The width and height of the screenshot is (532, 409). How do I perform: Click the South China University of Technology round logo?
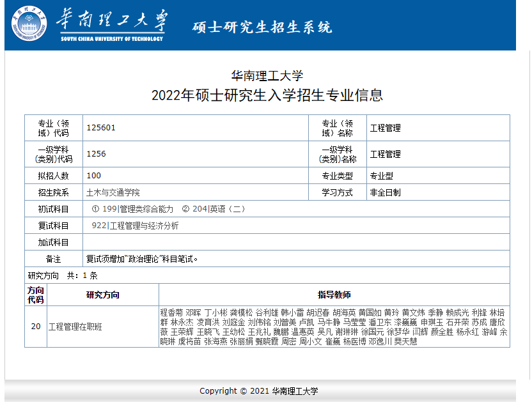coord(29,24)
